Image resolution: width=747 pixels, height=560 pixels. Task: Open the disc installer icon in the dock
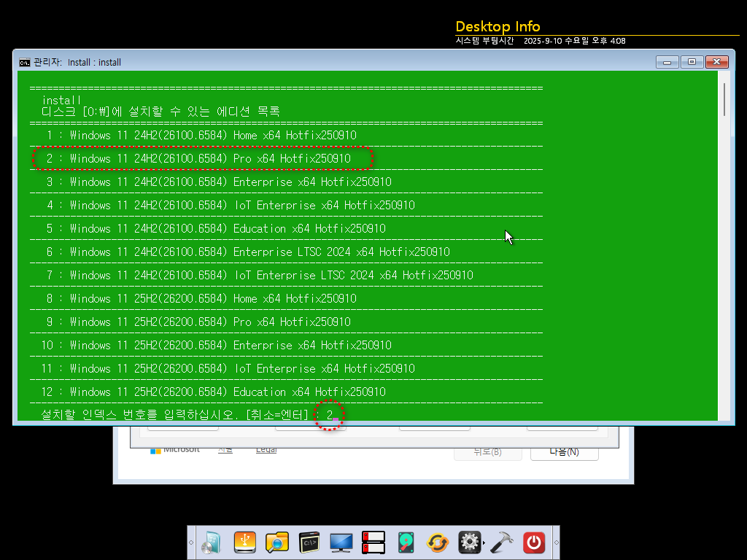pos(212,542)
